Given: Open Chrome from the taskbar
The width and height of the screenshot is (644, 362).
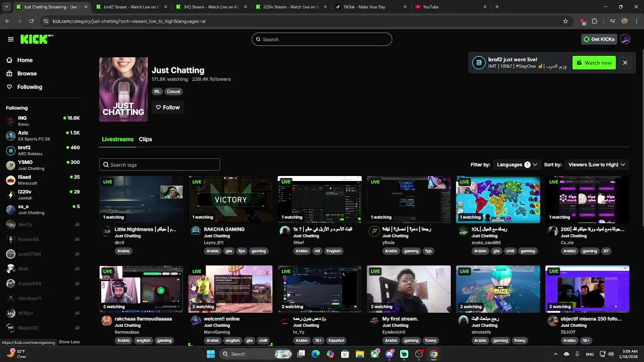Looking at the screenshot, I should point(434,354).
